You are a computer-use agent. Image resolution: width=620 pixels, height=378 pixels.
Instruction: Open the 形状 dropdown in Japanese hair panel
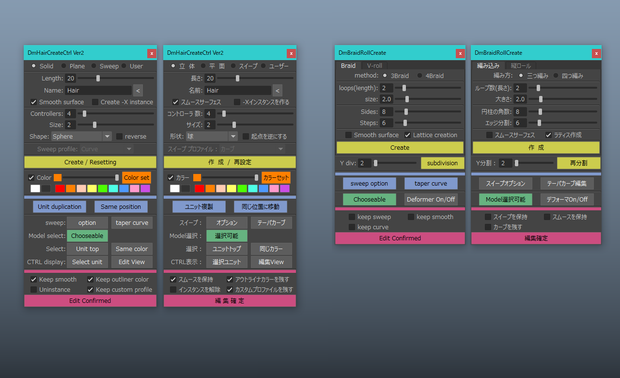(x=212, y=136)
